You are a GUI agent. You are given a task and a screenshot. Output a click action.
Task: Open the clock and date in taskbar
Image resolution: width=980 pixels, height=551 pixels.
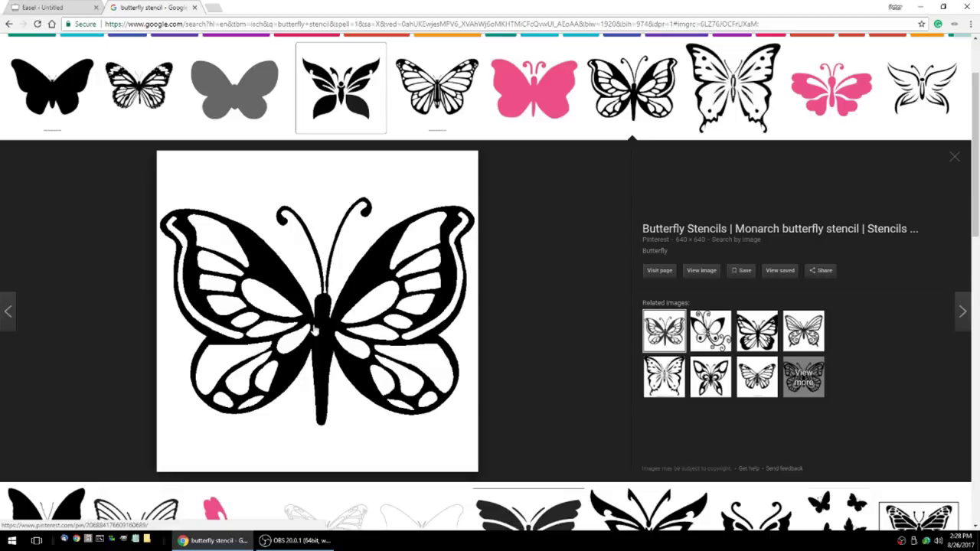pos(960,540)
